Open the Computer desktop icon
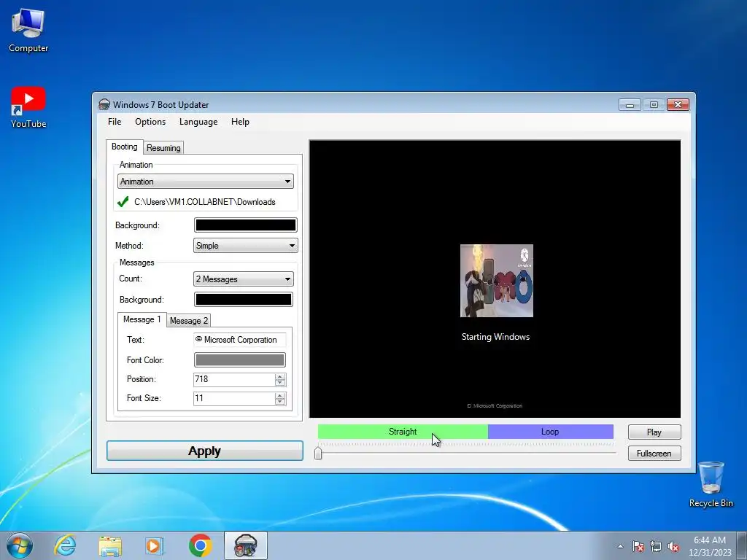 tap(28, 31)
